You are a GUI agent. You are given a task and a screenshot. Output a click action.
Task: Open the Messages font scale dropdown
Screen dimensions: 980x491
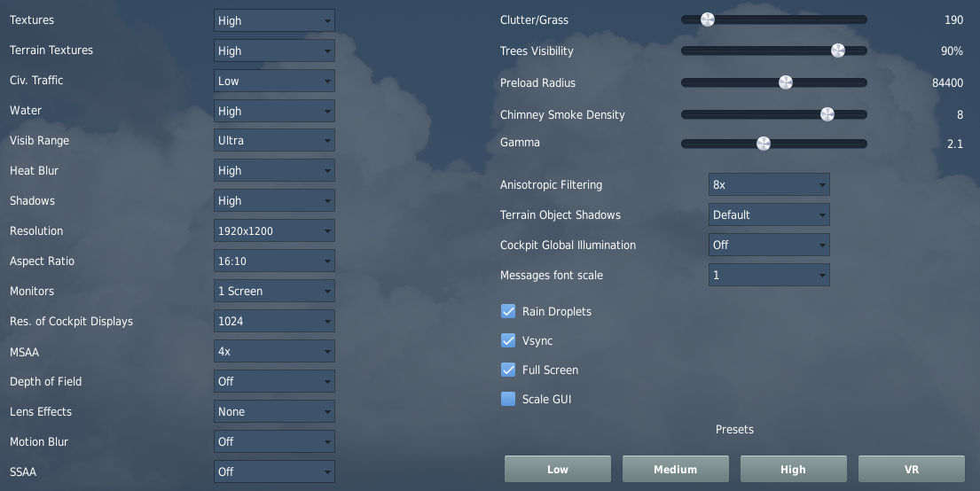pos(770,275)
